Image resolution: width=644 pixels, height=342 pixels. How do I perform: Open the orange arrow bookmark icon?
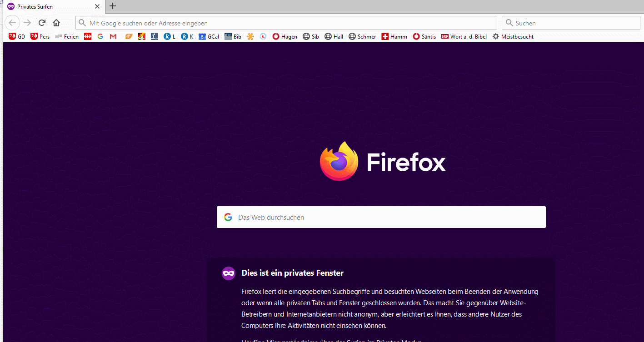coord(129,37)
